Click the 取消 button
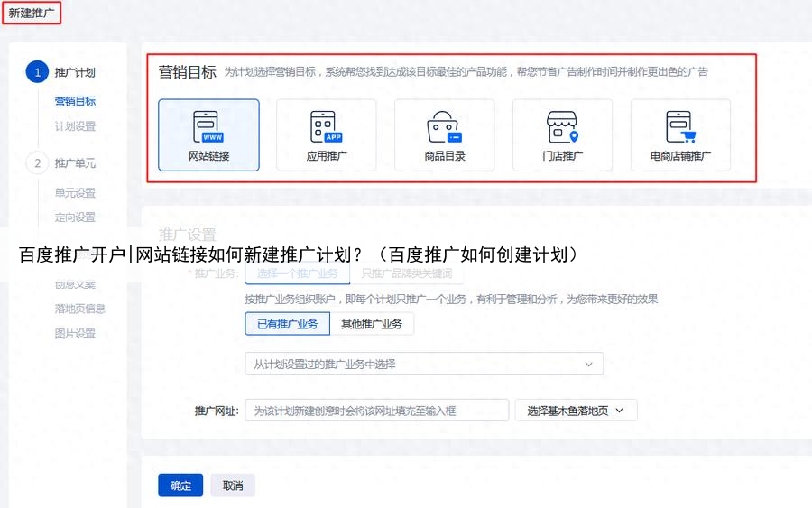This screenshot has height=508, width=812. 233,485
